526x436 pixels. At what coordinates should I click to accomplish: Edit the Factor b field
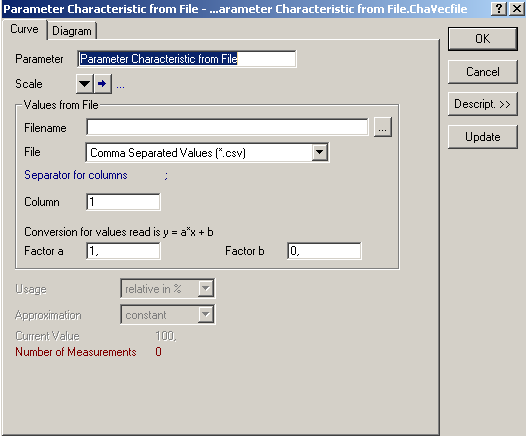(324, 251)
